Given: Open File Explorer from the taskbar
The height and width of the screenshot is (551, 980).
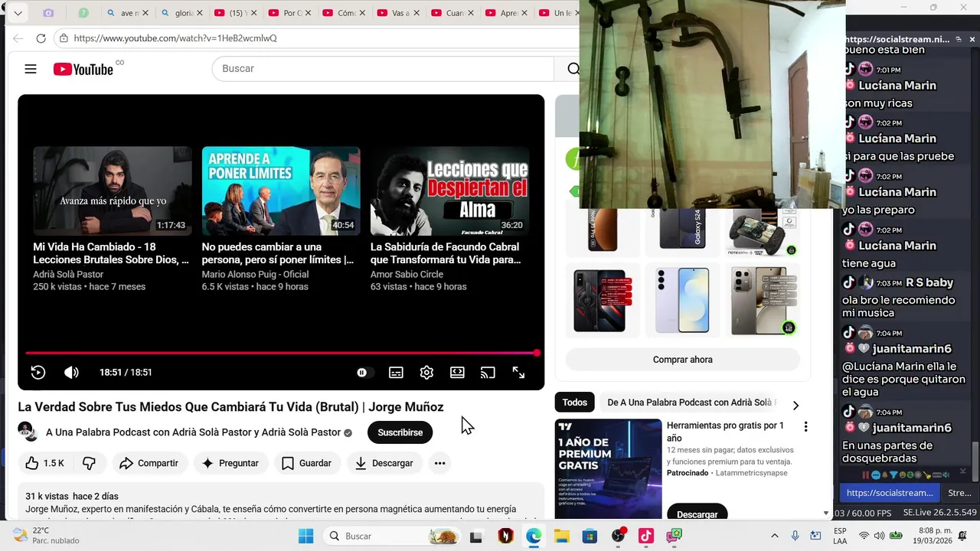Looking at the screenshot, I should pyautogui.click(x=562, y=536).
